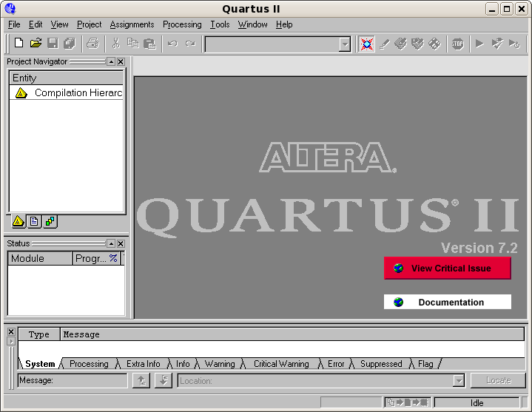Click the New file toolbar icon
Screen dimensions: 532x412
[19, 44]
